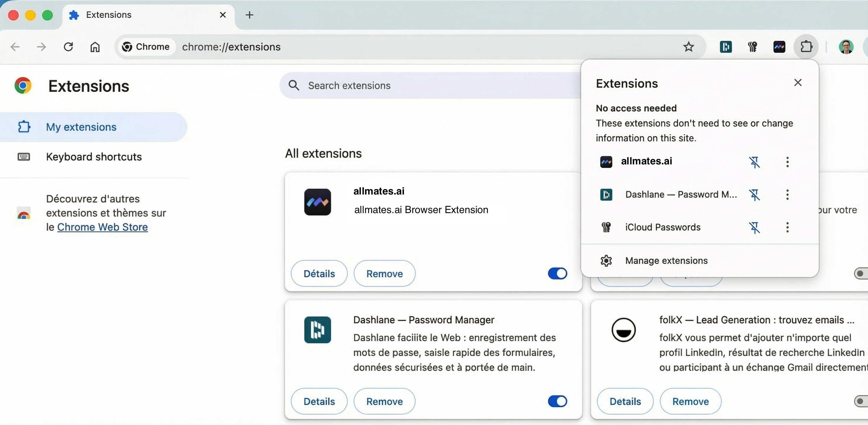
Task: Open the Keyboard shortcuts sidebar section
Action: coord(93,156)
